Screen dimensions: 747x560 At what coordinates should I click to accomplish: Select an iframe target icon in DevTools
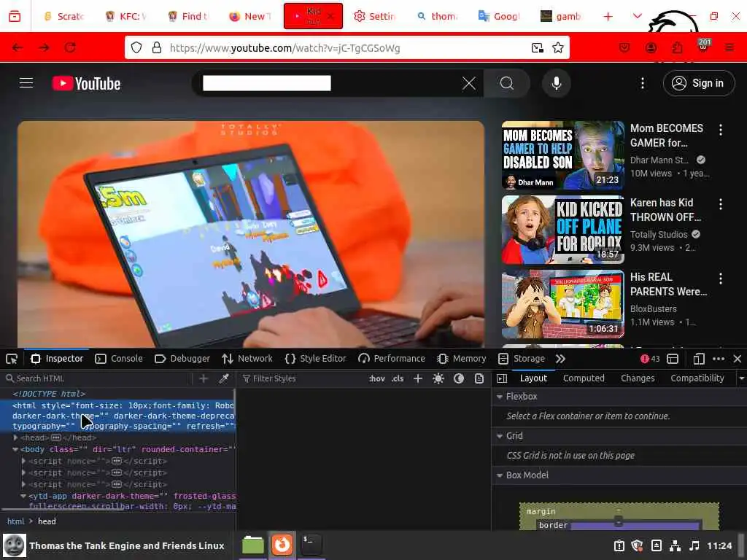point(672,359)
